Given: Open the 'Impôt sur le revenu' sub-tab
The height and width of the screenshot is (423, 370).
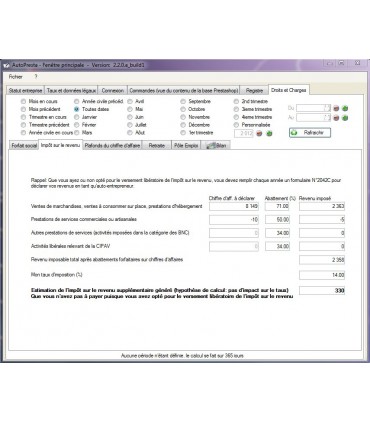Looking at the screenshot, I should pos(60,145).
